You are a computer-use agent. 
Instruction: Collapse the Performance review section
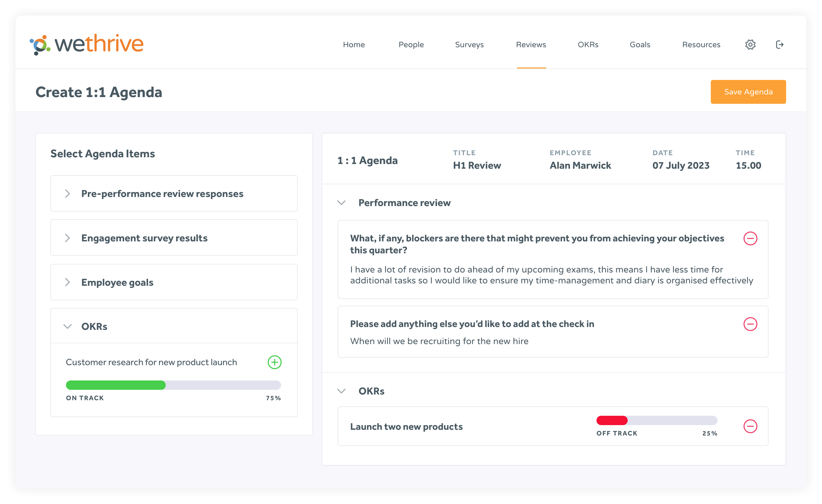click(341, 202)
